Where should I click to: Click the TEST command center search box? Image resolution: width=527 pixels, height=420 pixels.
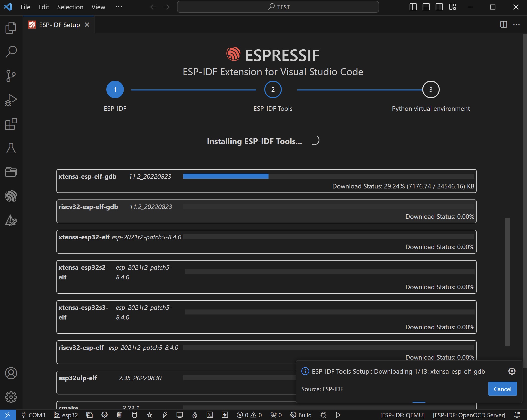(x=278, y=7)
